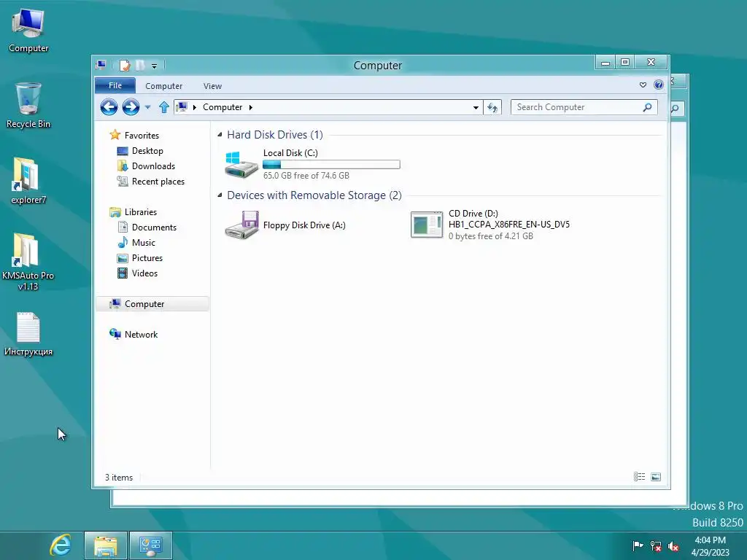Click File Explorer taskbar button
Image resolution: width=747 pixels, height=560 pixels.
click(106, 545)
